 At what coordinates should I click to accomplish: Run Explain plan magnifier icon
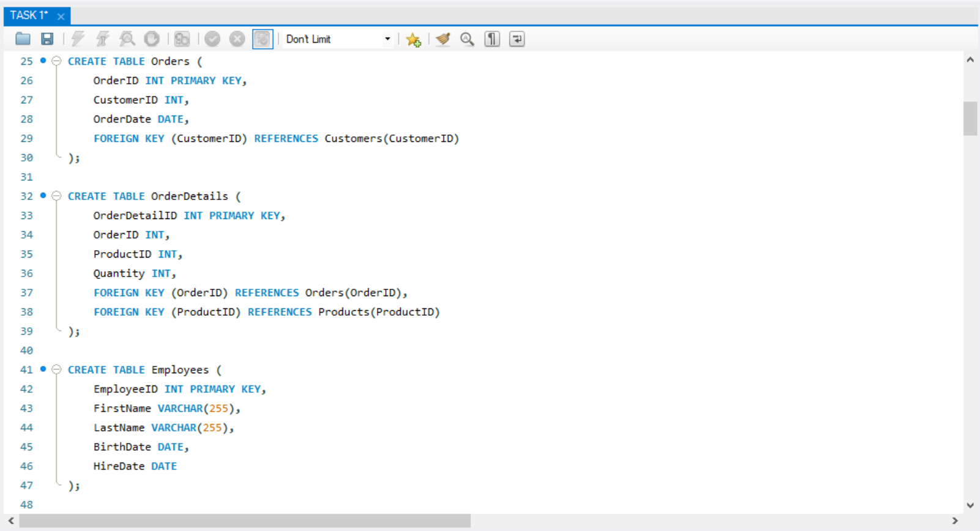127,39
